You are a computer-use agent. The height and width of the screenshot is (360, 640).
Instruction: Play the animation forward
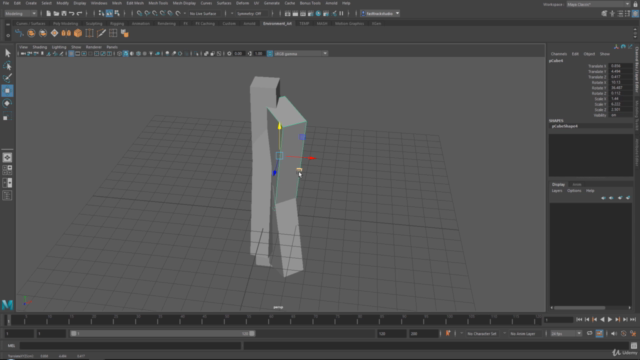[x=610, y=320]
